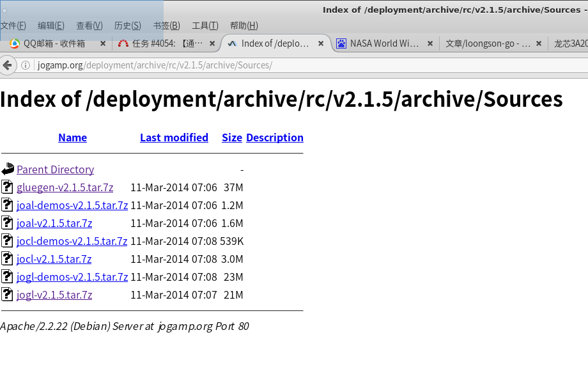Viewport: 588px width, 376px height.
Task: Download joal-v2.1.5.tar.7z
Action: (54, 223)
